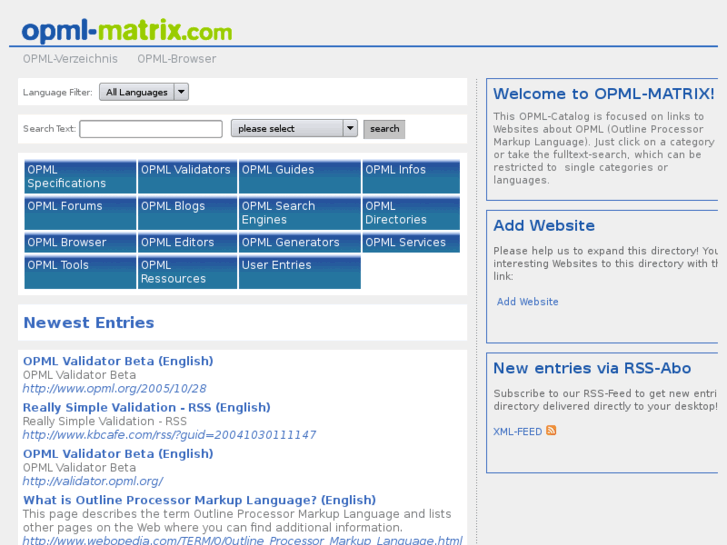Open OPML Infos category
This screenshot has width=727, height=545.
point(411,177)
